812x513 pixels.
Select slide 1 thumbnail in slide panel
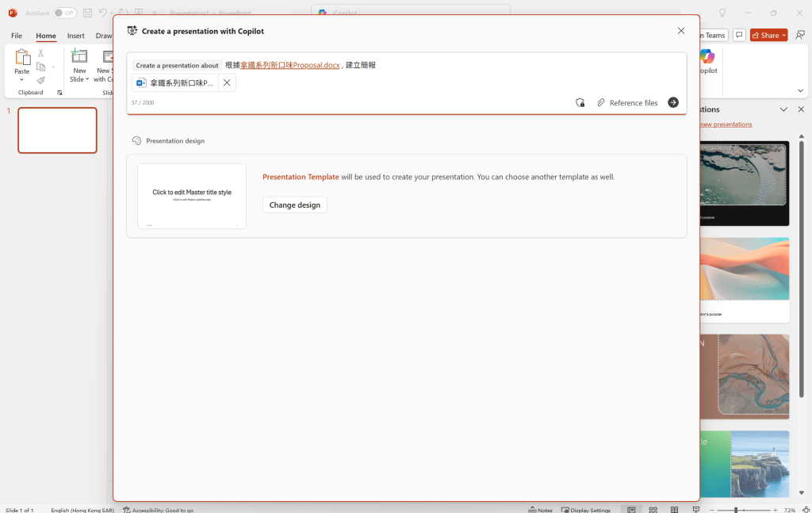point(57,131)
